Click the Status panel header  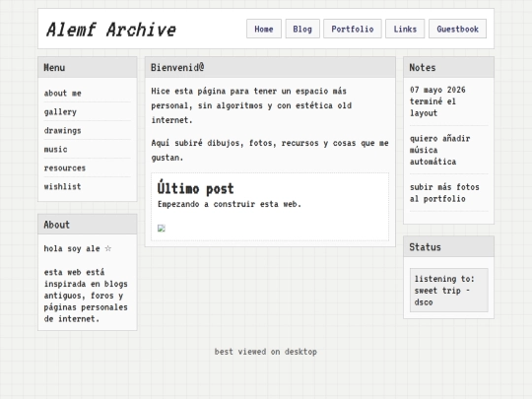point(448,246)
